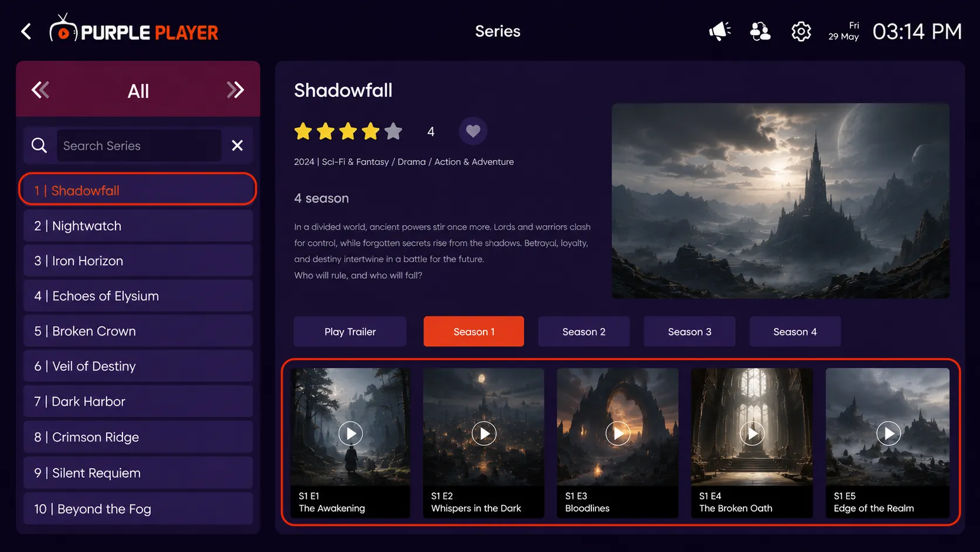
Task: Select Beyond the Fog series
Action: [x=138, y=509]
